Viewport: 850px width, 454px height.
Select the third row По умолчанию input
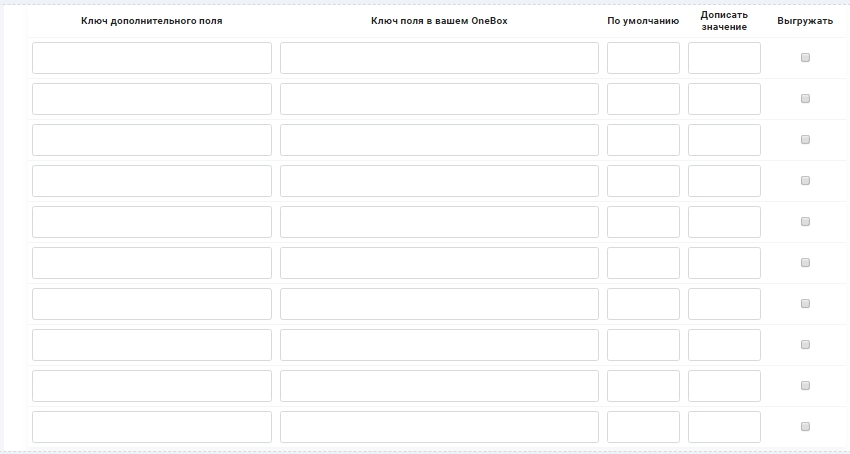643,140
